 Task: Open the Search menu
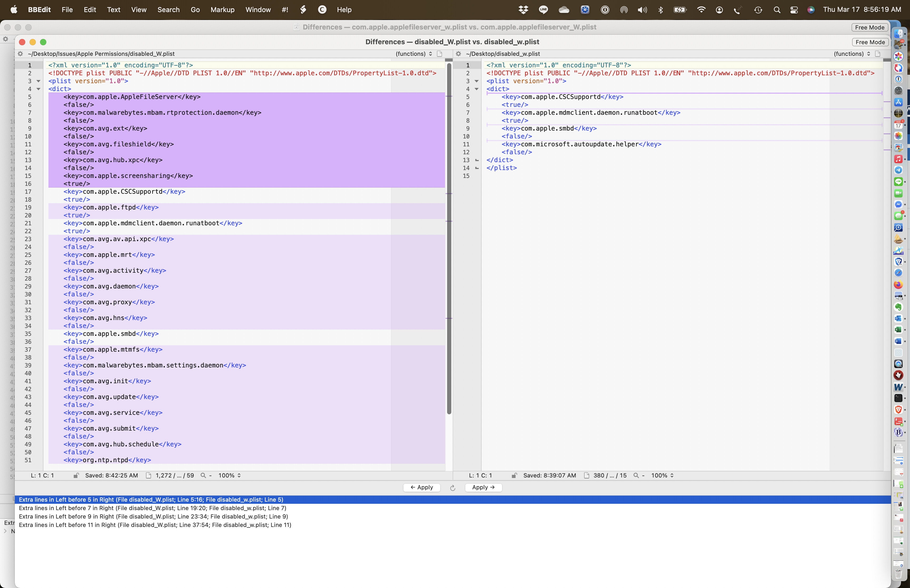coord(169,9)
